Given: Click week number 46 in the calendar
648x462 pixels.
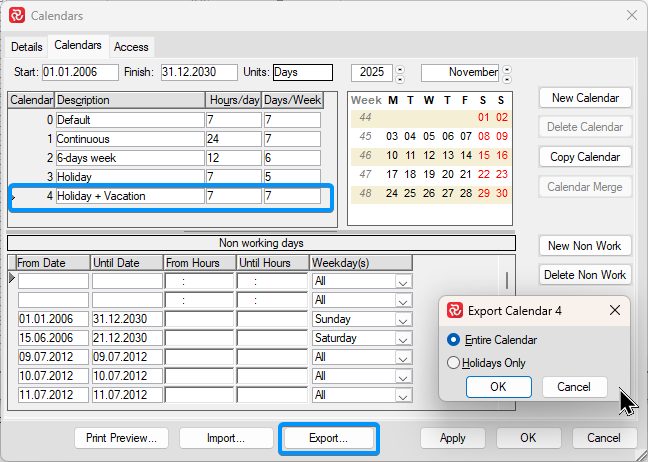Looking at the screenshot, I should 365,155.
